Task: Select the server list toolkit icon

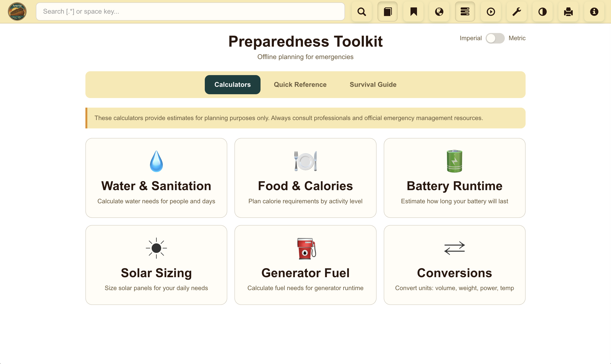Action: click(x=465, y=11)
